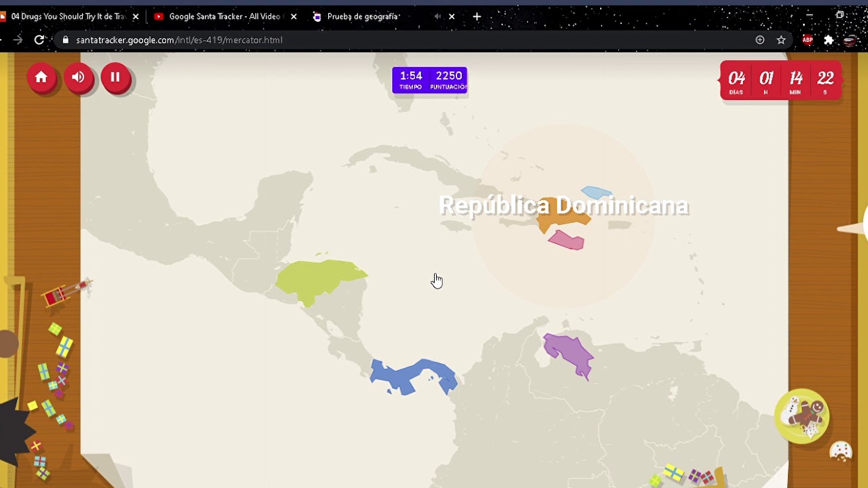
Task: Click the small cookie icon
Action: [x=841, y=451]
